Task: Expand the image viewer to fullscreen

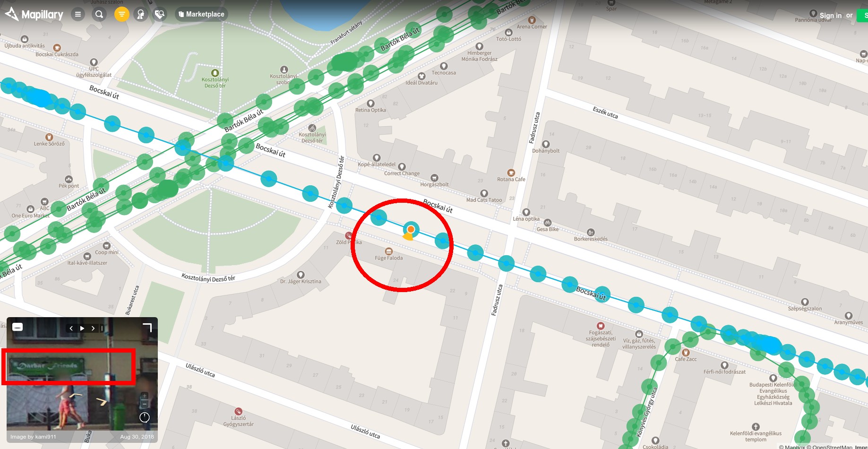Action: (x=147, y=328)
